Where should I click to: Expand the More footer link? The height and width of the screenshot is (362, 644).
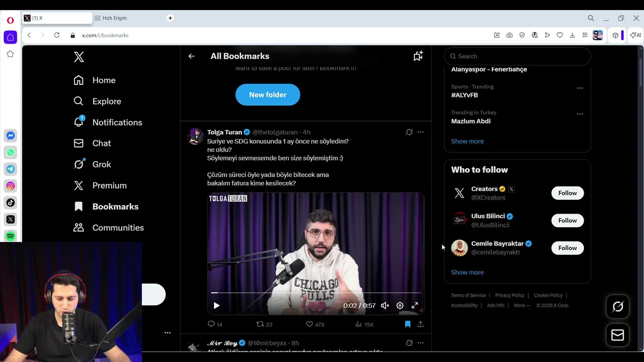point(522,305)
